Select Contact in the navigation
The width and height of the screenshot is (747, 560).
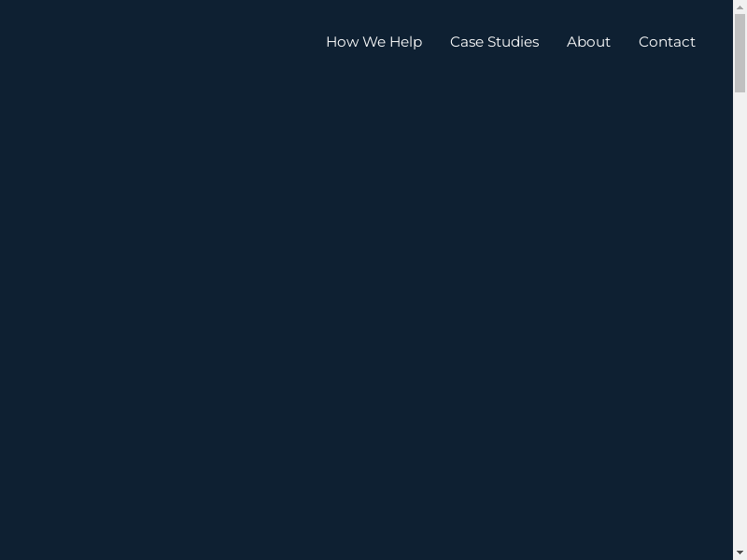point(667,42)
